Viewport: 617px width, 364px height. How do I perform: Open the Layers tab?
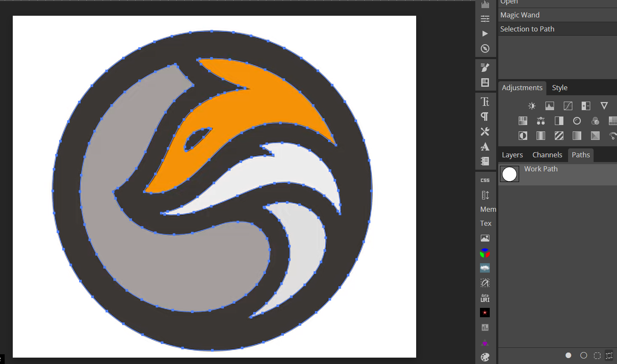pyautogui.click(x=512, y=155)
